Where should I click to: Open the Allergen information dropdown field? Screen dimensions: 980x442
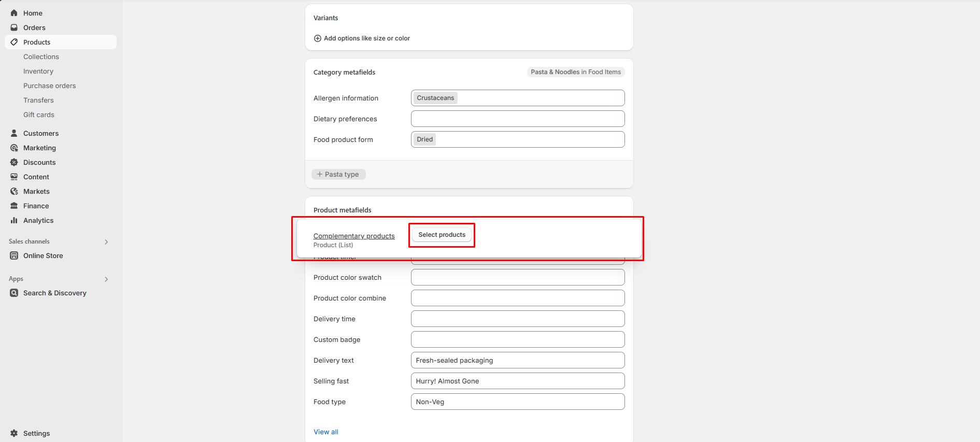539,98
